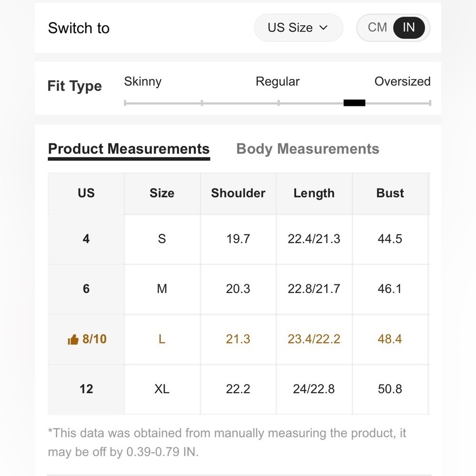The image size is (476, 476).
Task: Open the US Size dropdown
Action: [x=298, y=28]
